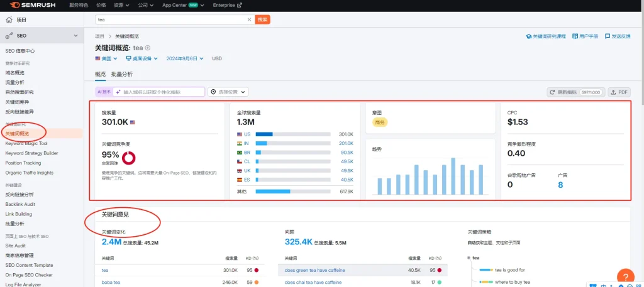Switch to the 批量分析 tab
This screenshot has width=644, height=287.
pos(122,74)
